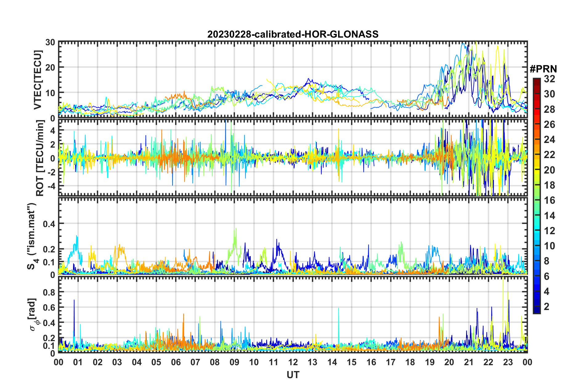Select UT axis hour label 15
The image size is (586, 392).
pos(352,362)
